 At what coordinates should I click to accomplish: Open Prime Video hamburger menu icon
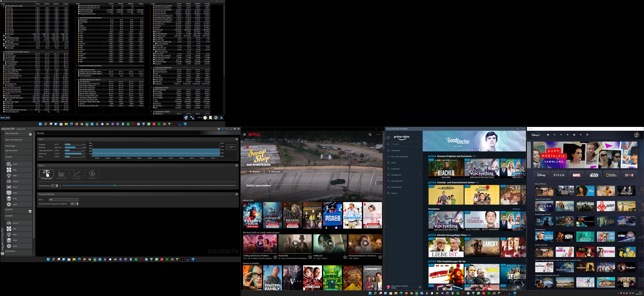pyautogui.click(x=388, y=137)
